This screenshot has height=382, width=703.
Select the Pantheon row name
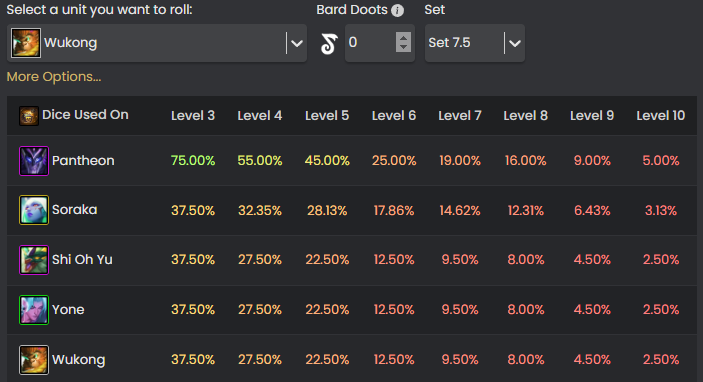(x=83, y=161)
